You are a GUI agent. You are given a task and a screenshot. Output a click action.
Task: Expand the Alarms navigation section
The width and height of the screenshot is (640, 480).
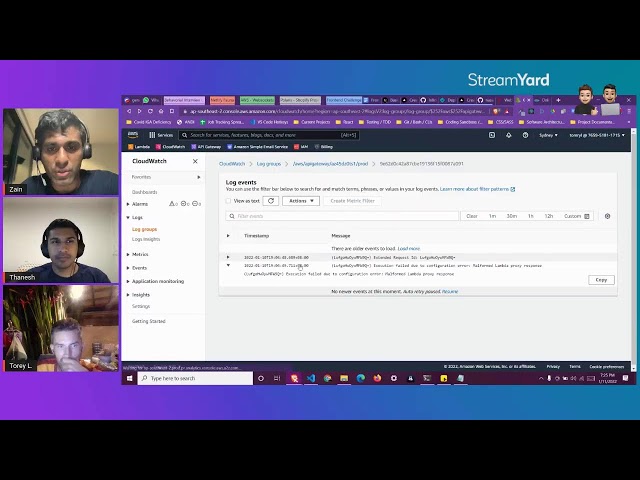click(128, 204)
